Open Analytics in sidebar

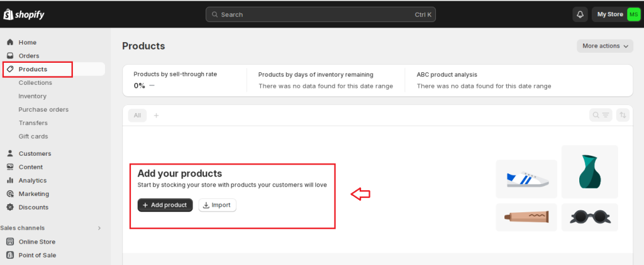[33, 180]
